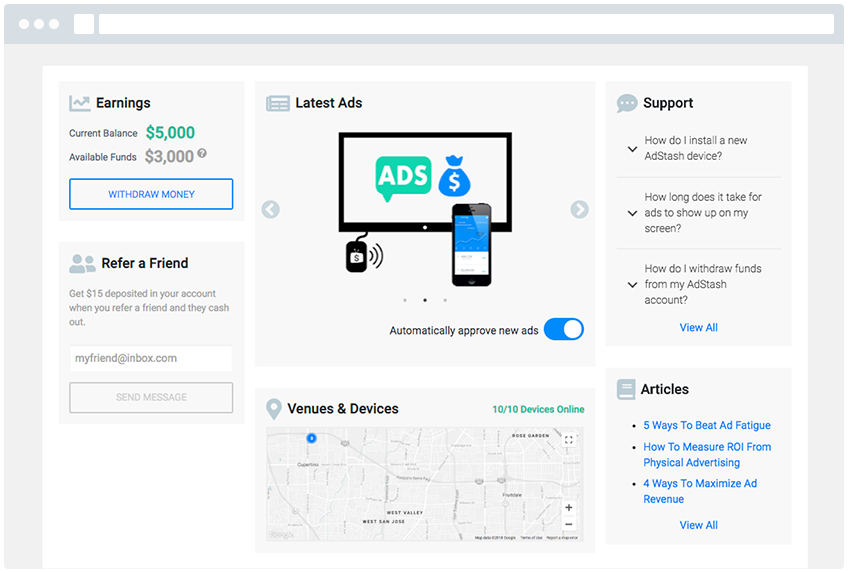Click the Earnings chart icon
The image size is (848, 573).
(x=80, y=103)
